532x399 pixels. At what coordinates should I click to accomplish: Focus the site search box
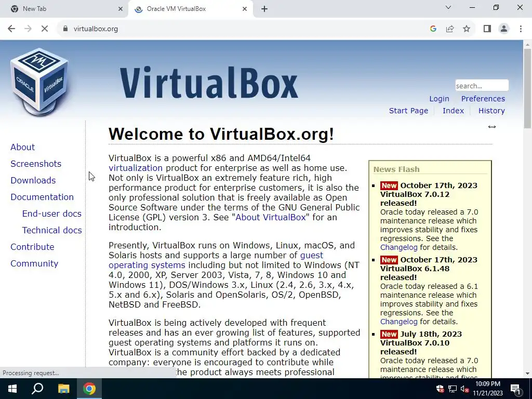pos(482,86)
